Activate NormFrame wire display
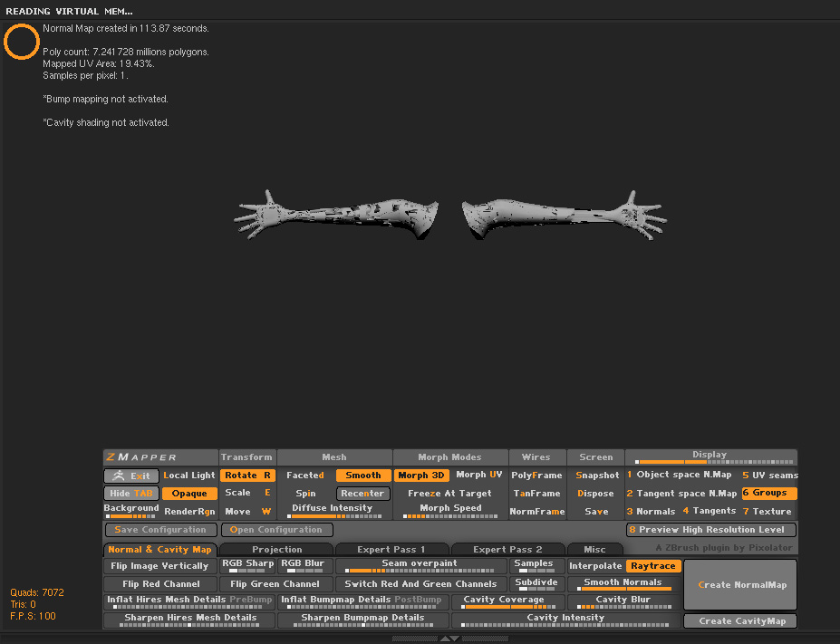Viewport: 840px width, 644px height. [537, 511]
